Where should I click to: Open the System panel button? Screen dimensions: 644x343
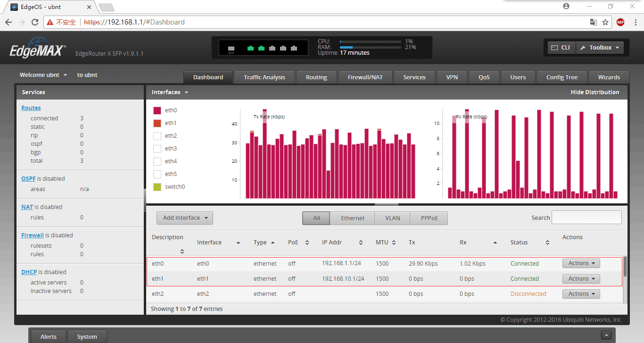[87, 337]
